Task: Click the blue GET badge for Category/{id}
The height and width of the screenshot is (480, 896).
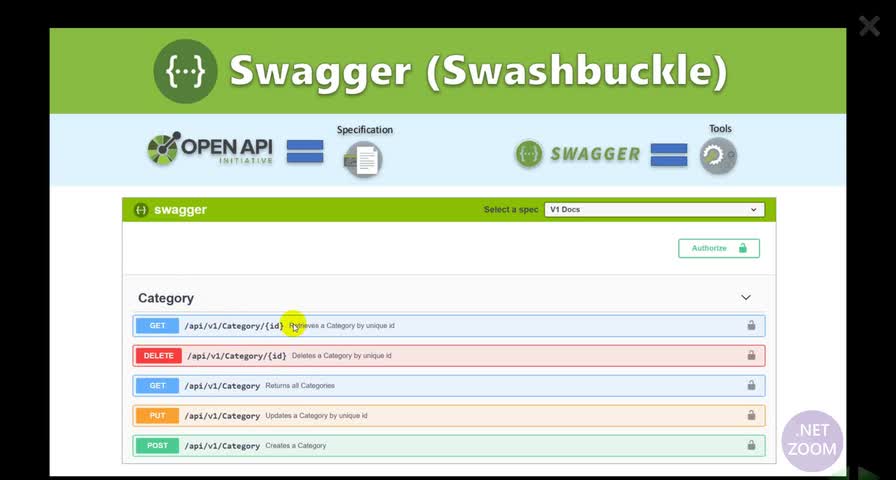Action: point(157,326)
